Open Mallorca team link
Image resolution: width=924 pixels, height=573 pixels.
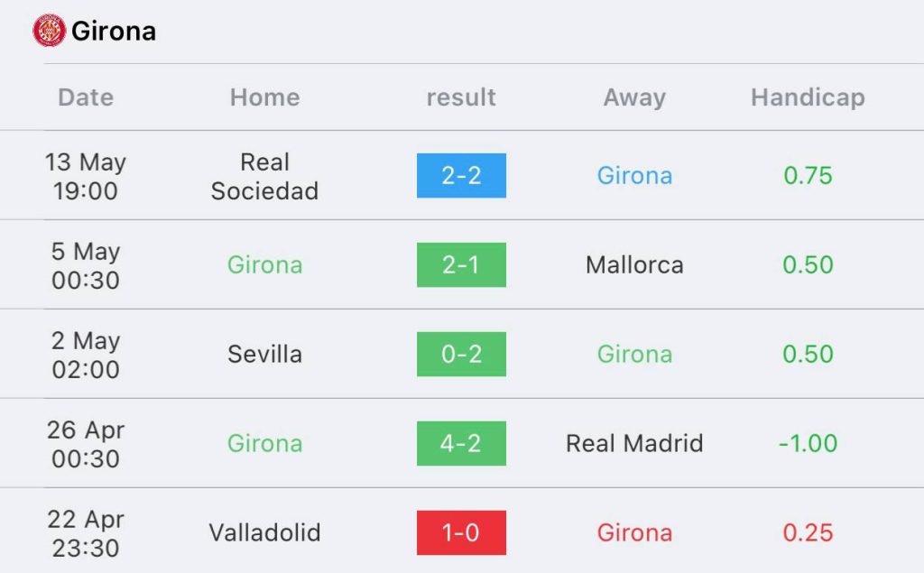tap(634, 264)
